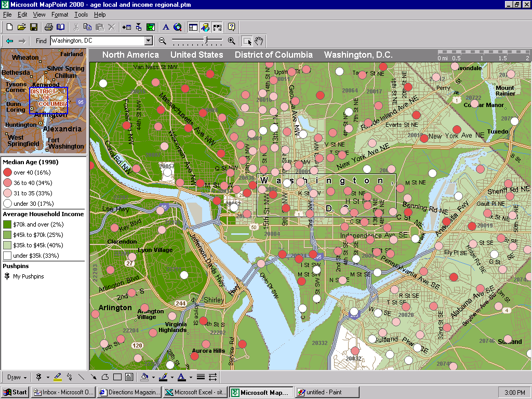Expand the font color dropdown arrow
The width and height of the screenshot is (532, 399).
click(191, 377)
